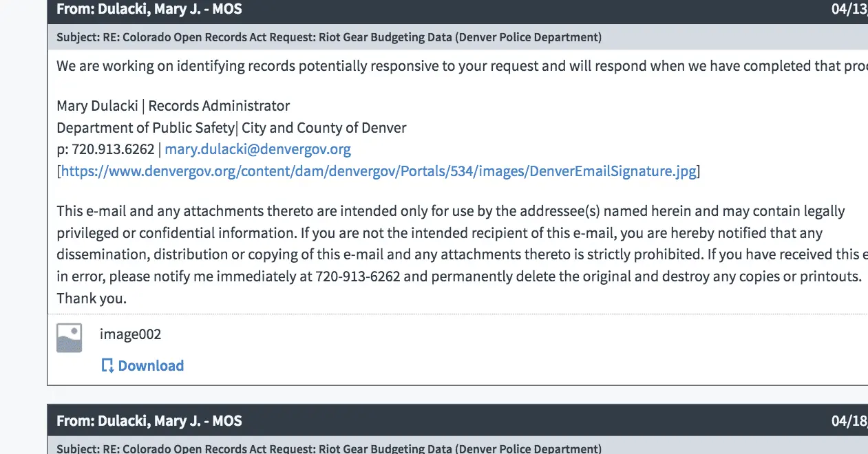Viewport: 868px width, 454px height.
Task: Click the image002 attachment file name
Action: 130,334
